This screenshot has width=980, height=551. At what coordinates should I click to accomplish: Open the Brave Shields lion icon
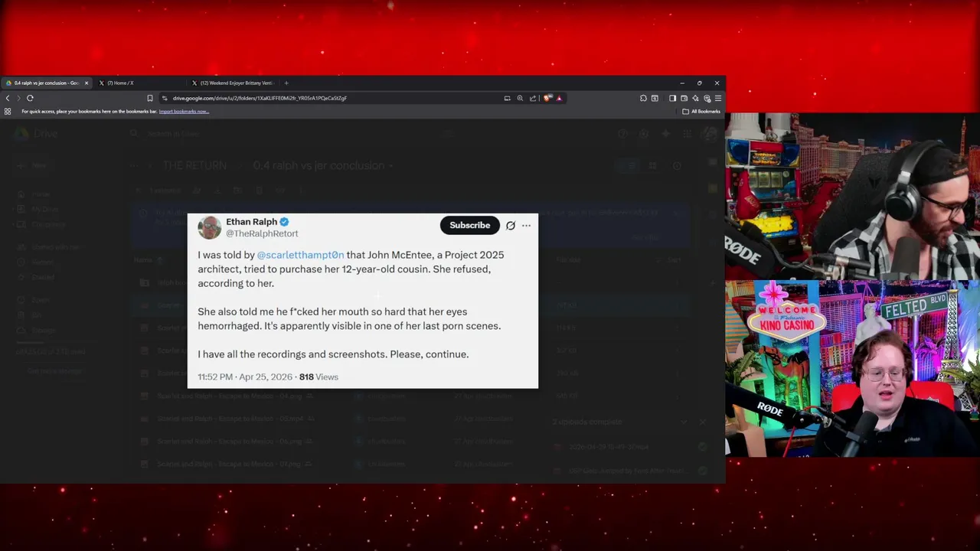point(547,98)
